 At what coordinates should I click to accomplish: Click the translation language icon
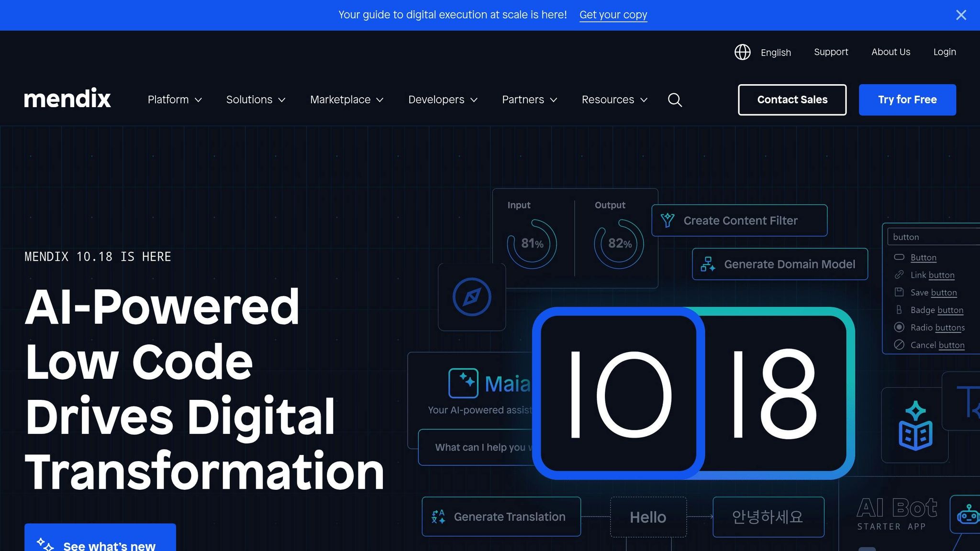pos(438,517)
